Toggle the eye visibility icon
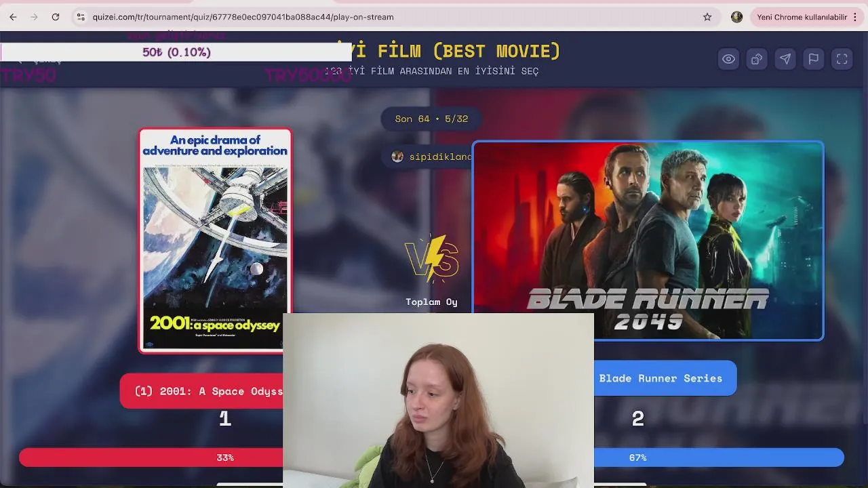The width and height of the screenshot is (868, 488). pyautogui.click(x=728, y=59)
